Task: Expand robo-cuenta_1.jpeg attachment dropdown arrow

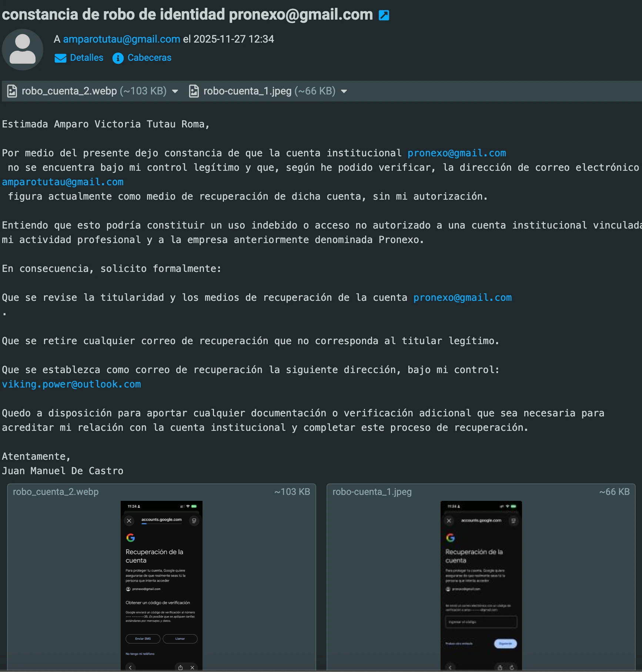Action: [x=344, y=91]
